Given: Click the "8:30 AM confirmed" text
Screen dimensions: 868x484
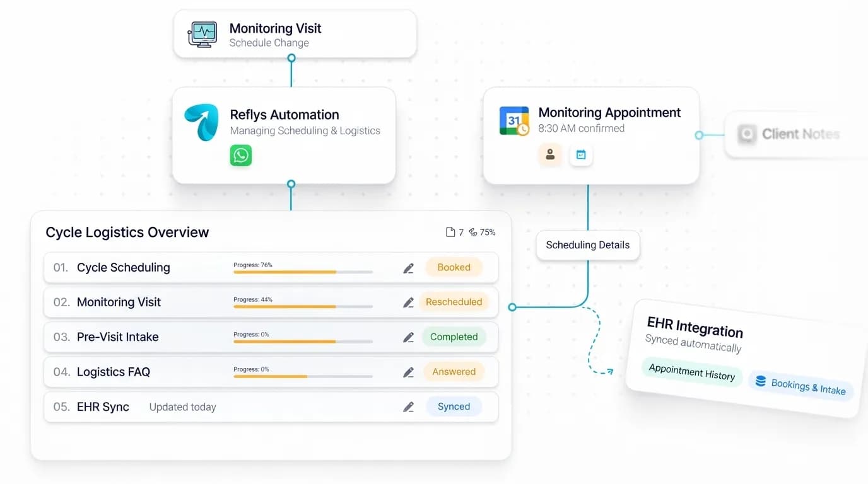Looking at the screenshot, I should 582,129.
